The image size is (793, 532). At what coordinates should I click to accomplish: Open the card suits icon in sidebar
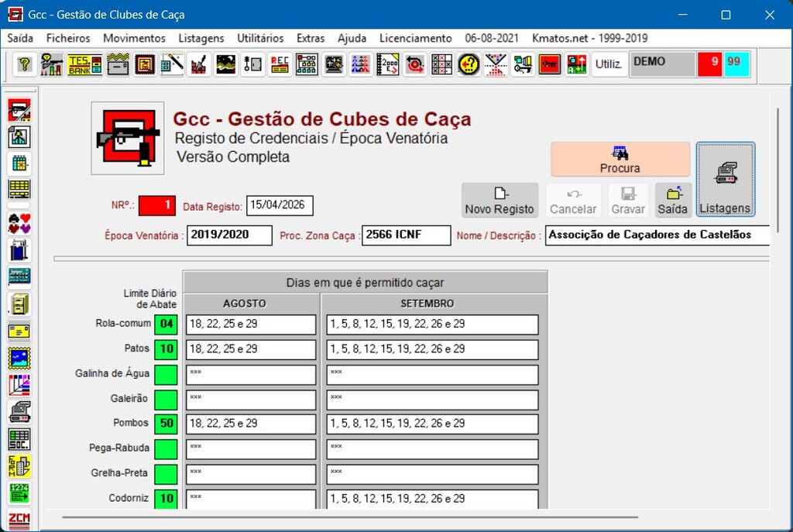click(x=19, y=224)
